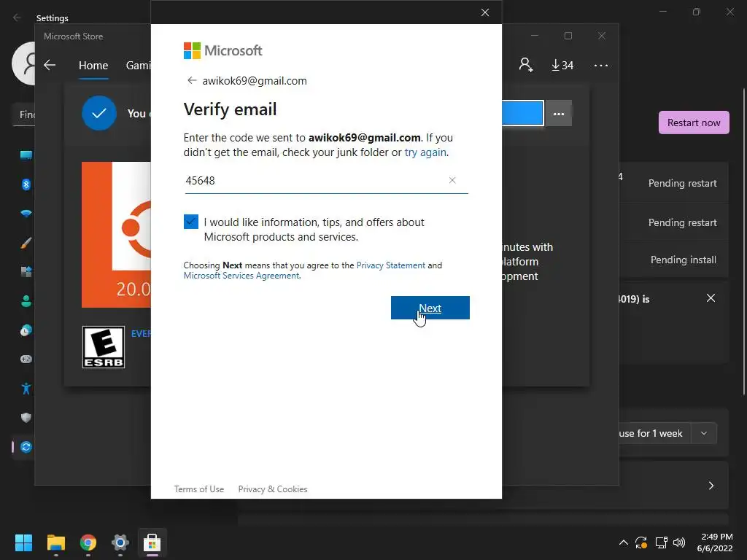Viewport: 747px width, 560px height.
Task: Open the clock showing 2:49 PM
Action: [x=715, y=542]
